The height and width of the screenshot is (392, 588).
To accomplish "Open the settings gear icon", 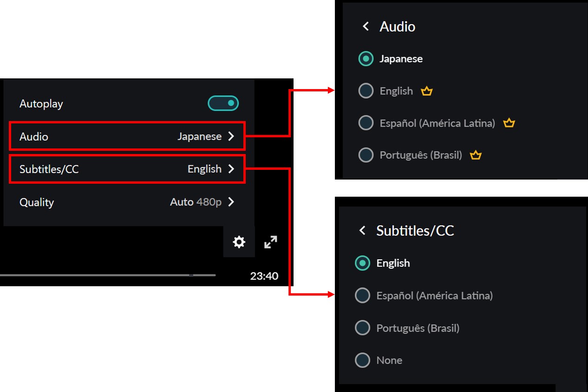I will tap(239, 242).
